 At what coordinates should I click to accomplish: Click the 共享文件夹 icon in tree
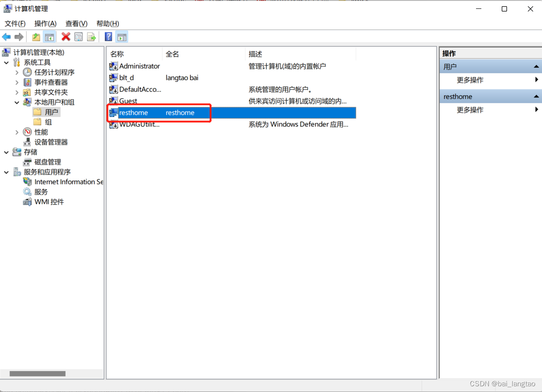tap(27, 92)
